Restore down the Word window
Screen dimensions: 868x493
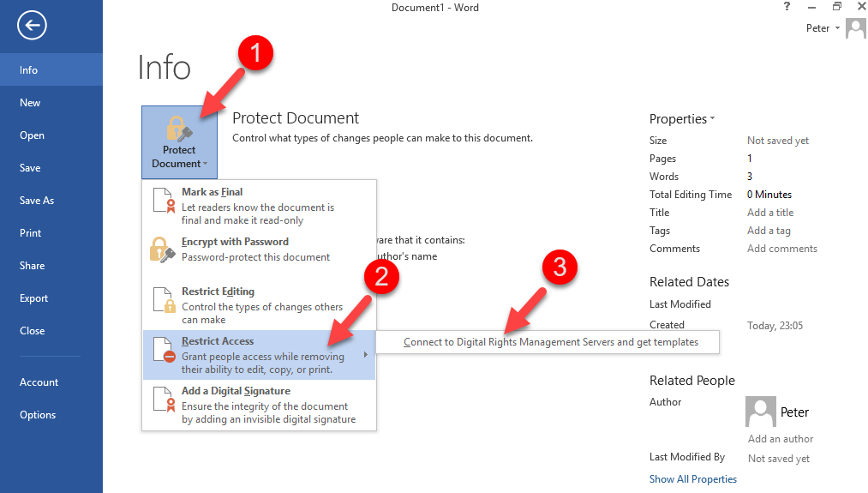pyautogui.click(x=837, y=7)
